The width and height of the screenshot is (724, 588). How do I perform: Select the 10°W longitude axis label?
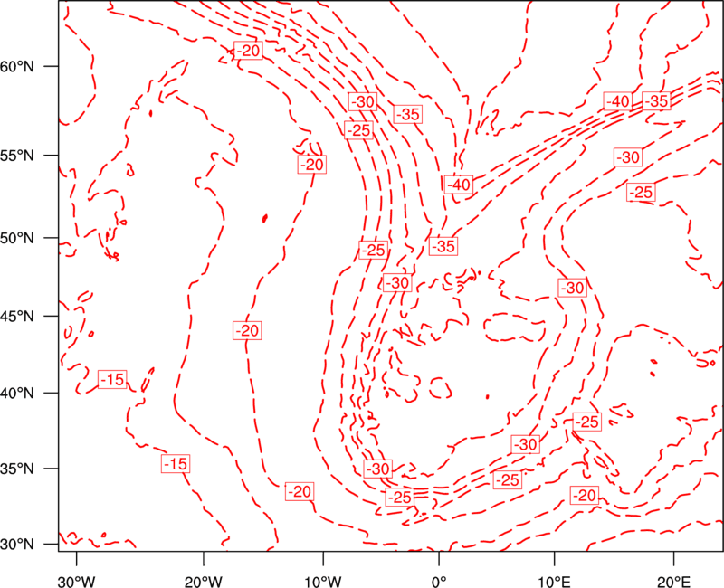(323, 581)
